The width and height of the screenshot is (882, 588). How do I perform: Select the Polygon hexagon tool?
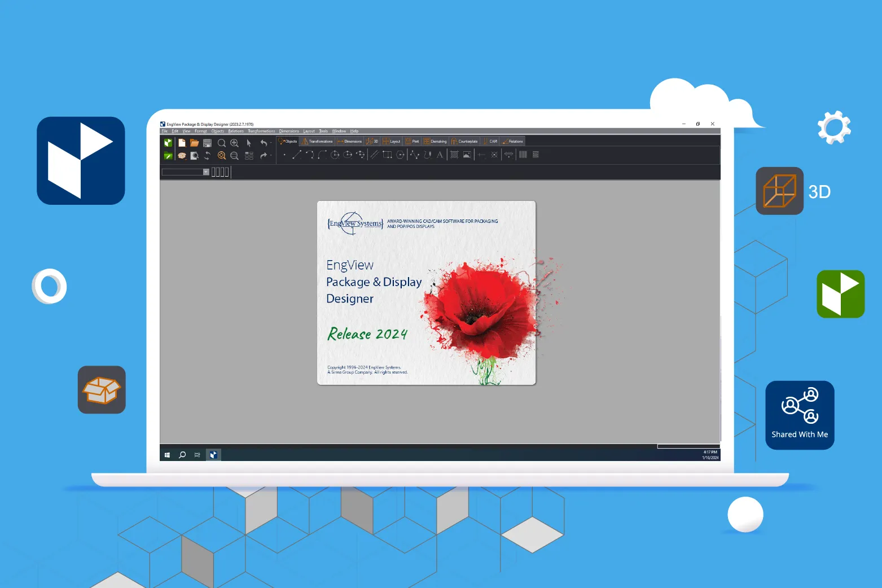[x=401, y=155]
